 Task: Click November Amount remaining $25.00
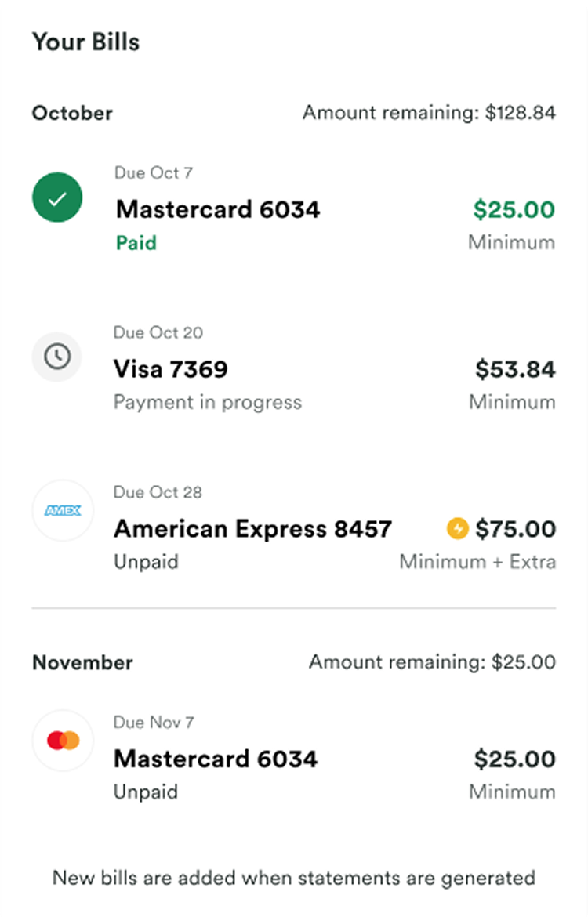click(x=432, y=661)
